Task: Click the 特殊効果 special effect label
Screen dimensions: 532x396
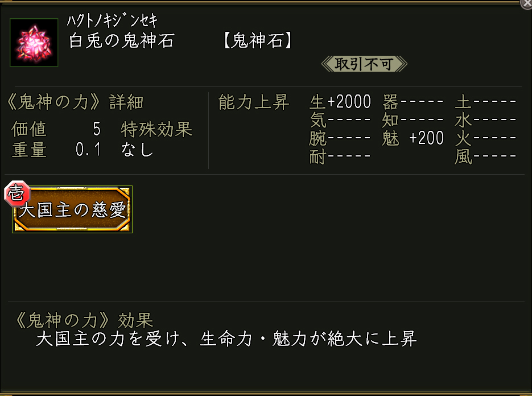Action: tap(156, 130)
